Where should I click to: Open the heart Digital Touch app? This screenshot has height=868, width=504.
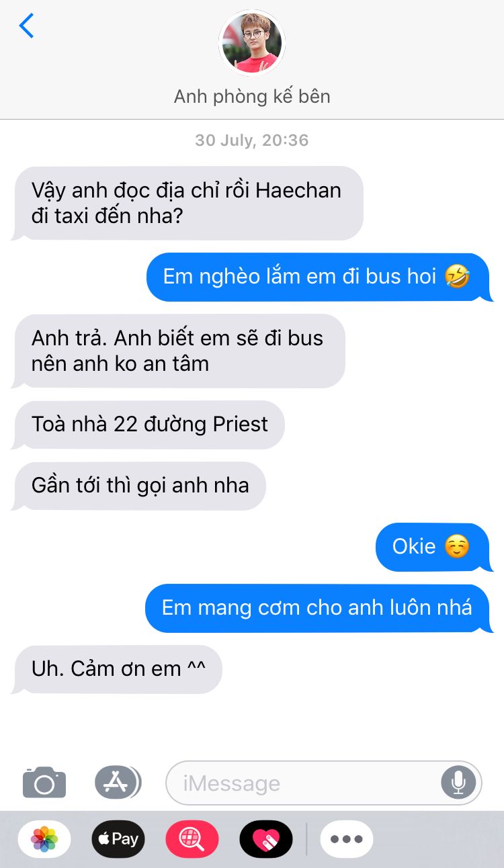[266, 839]
